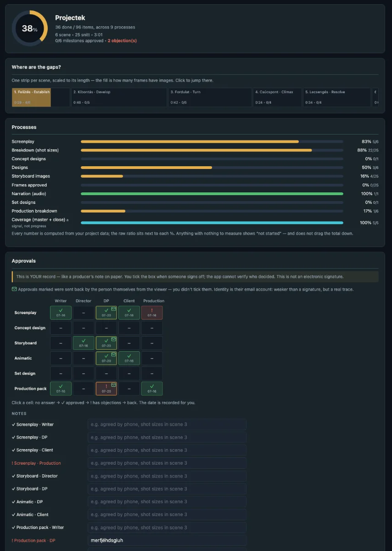Image resolution: width=392 pixels, height=551 pixels.
Task: Open the '2 objection(s)' link
Action: pos(122,41)
